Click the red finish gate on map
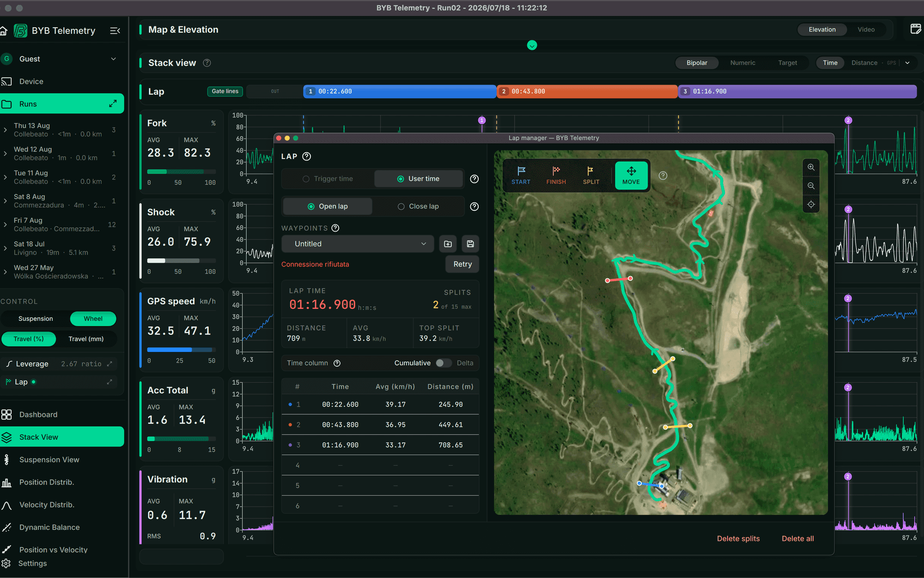 click(619, 279)
